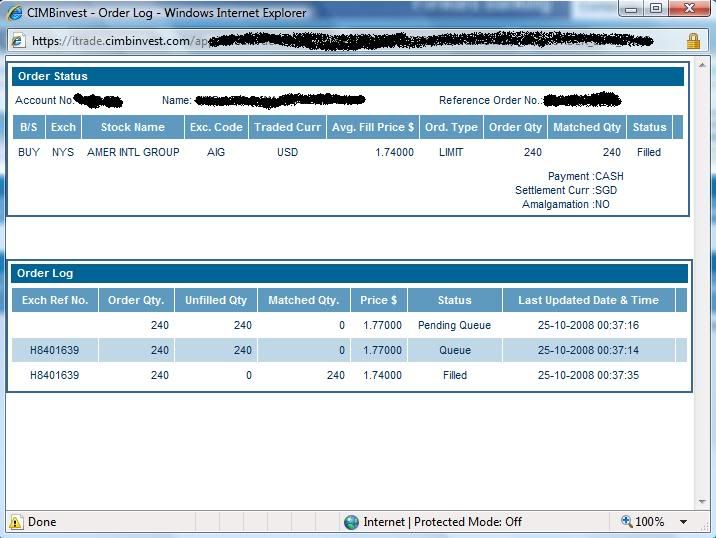
Task: Click the AMER INTL GROUP stock name
Action: (x=133, y=152)
